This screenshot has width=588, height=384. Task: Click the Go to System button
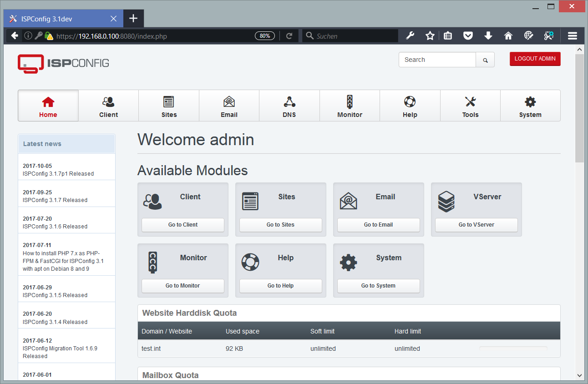(379, 286)
